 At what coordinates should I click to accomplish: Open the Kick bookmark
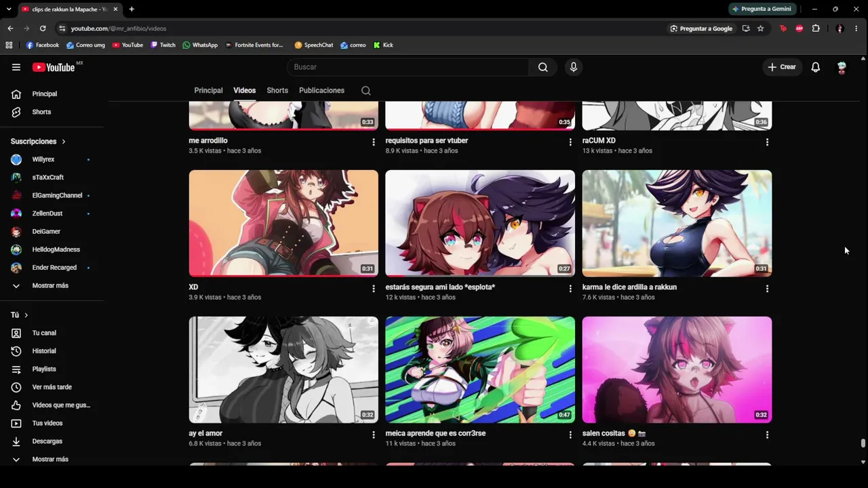tap(383, 45)
